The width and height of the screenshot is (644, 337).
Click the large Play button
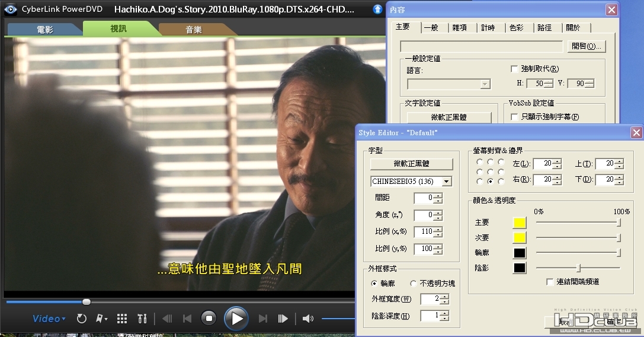point(236,319)
